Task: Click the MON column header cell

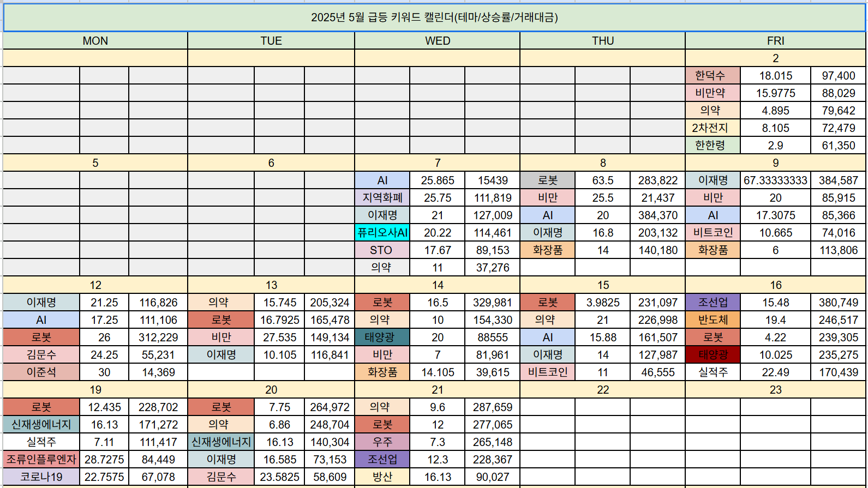Action: coord(95,41)
